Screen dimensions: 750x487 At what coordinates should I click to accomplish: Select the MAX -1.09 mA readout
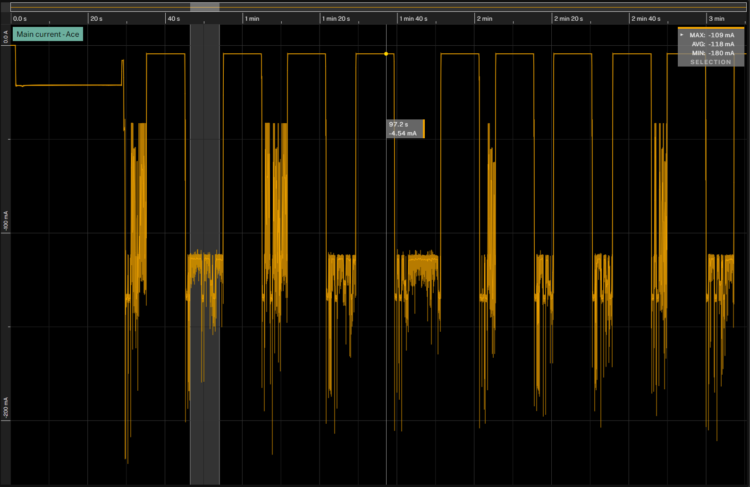(x=712, y=35)
